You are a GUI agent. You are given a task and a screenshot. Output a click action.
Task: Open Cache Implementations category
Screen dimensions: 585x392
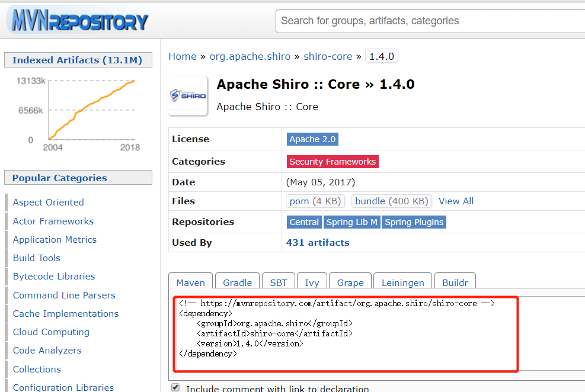tap(66, 314)
